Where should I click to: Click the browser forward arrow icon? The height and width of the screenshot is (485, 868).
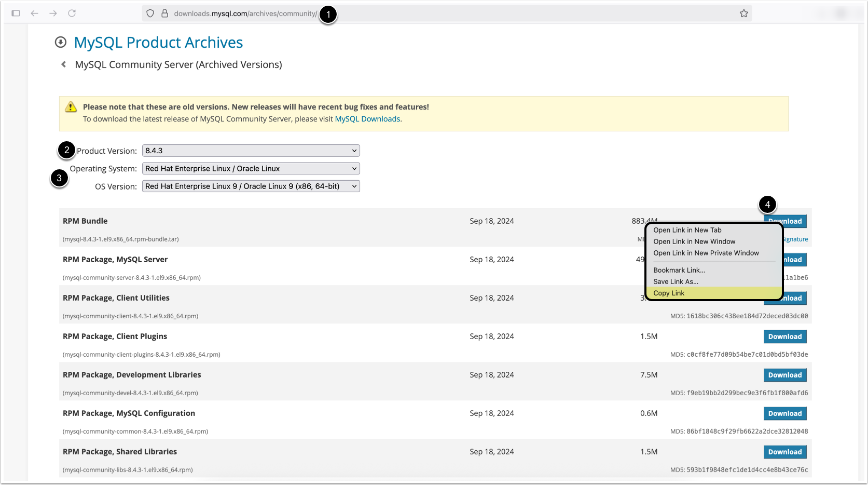coord(53,14)
